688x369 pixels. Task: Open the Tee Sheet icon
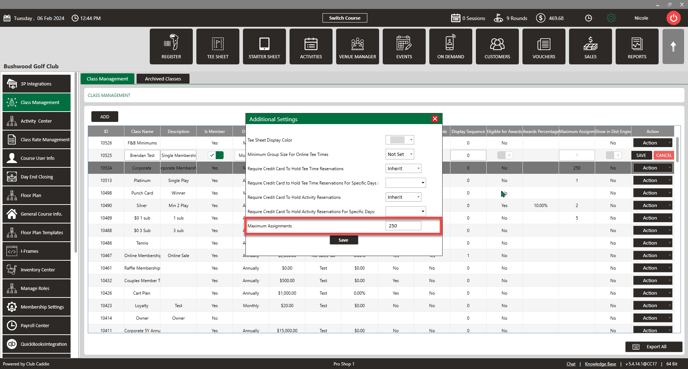click(x=218, y=47)
